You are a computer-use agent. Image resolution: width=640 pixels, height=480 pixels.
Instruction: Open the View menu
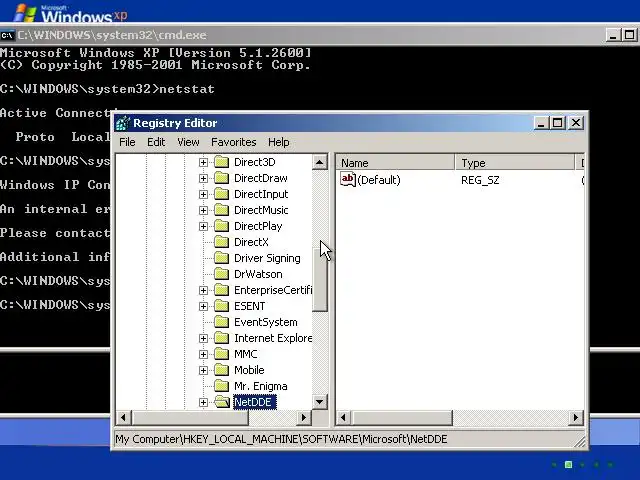[188, 142]
